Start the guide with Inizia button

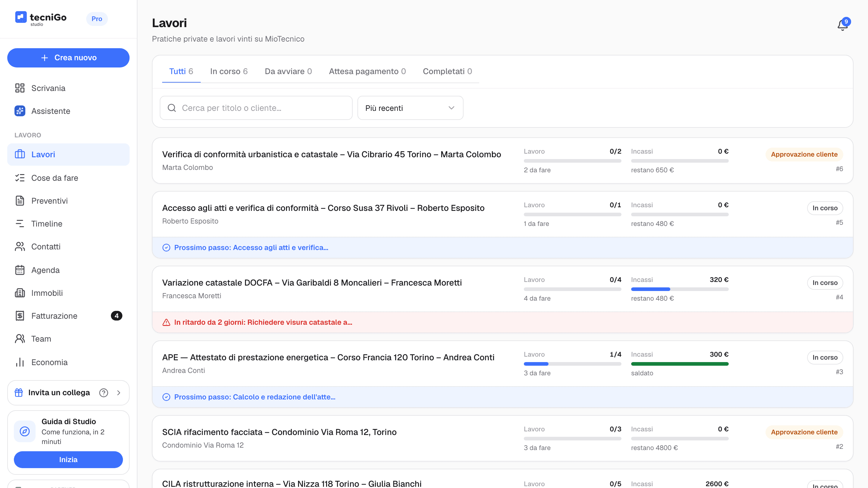68,459
